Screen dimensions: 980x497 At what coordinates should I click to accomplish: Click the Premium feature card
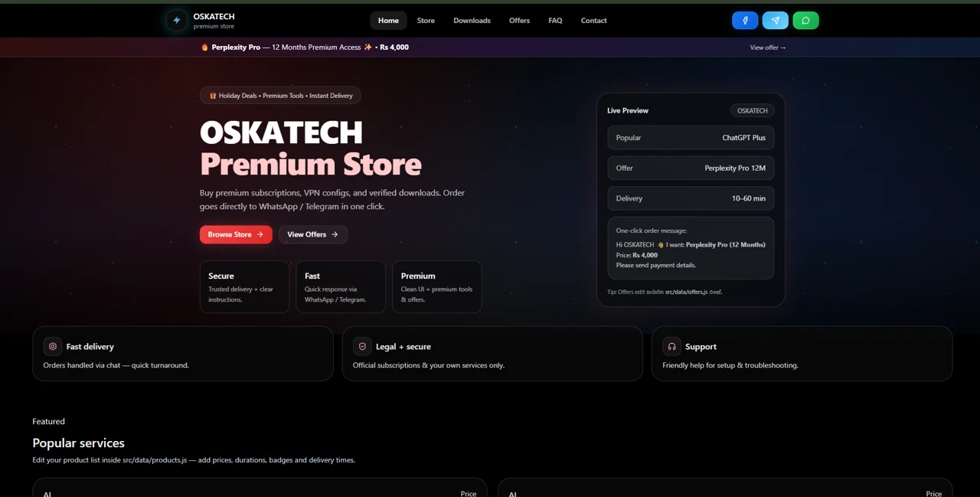pyautogui.click(x=437, y=286)
